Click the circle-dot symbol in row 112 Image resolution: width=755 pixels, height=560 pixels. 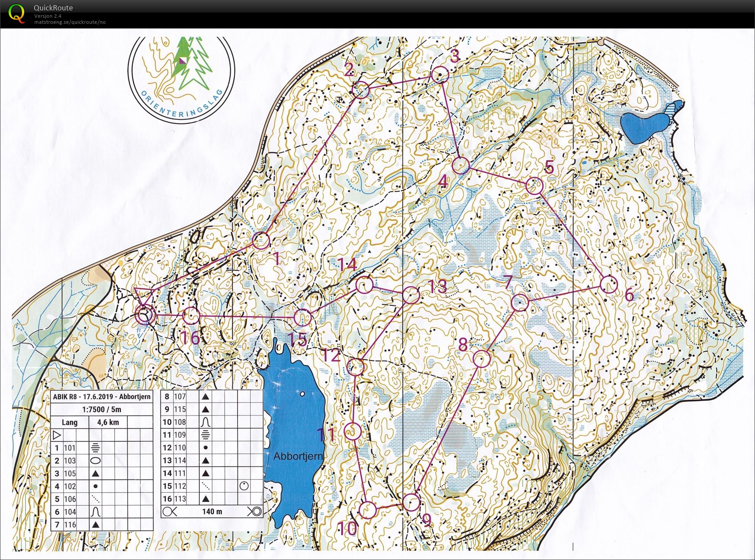point(244,486)
